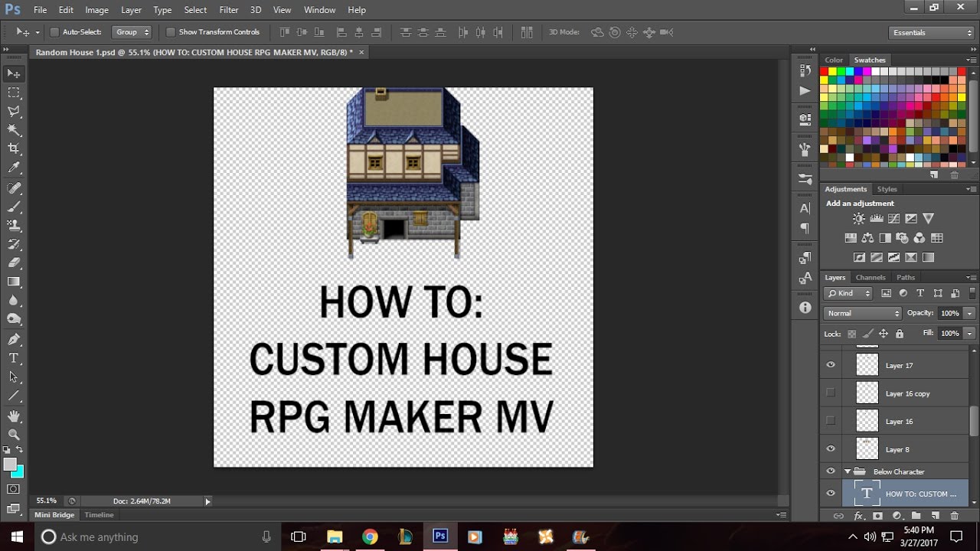Viewport: 980px width, 551px height.
Task: Hide the HOW TO: CUSTOM text layer
Action: [831, 494]
